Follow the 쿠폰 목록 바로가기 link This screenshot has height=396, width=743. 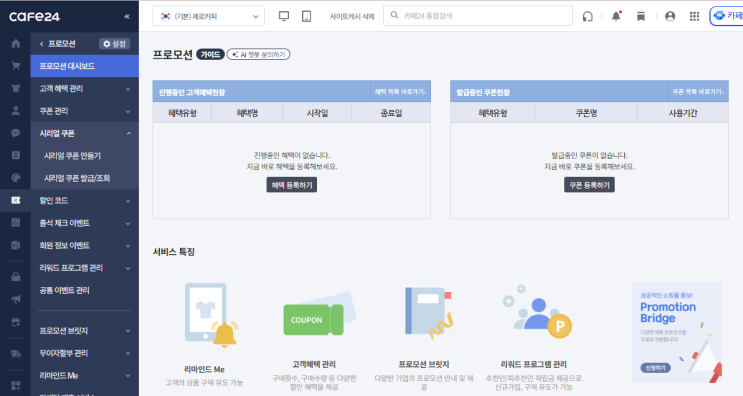[698, 91]
